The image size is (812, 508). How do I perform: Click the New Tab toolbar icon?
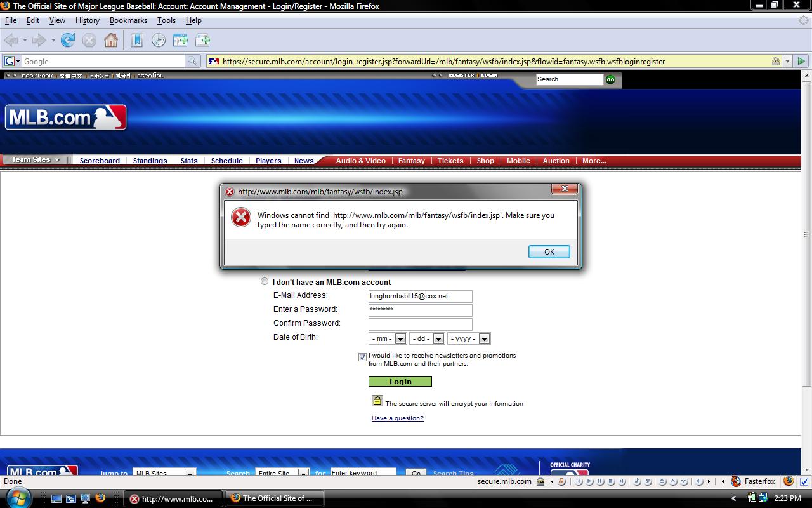(203, 41)
